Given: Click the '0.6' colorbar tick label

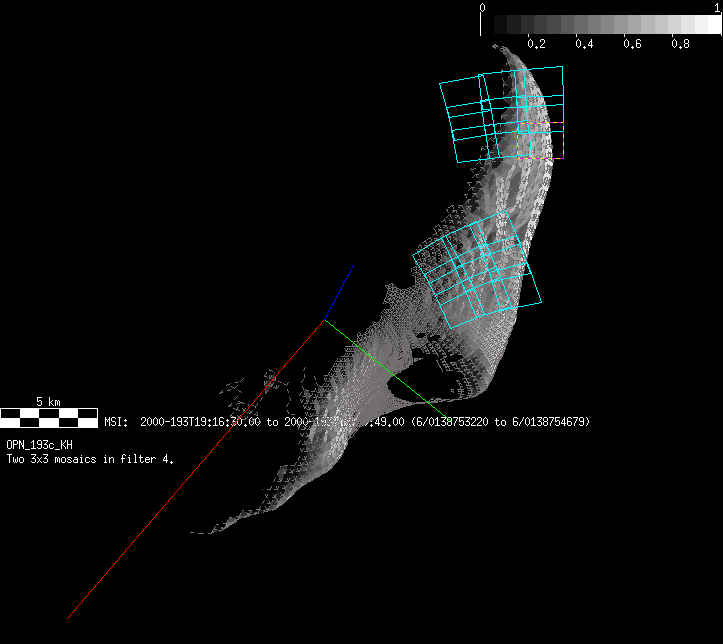Looking at the screenshot, I should point(632,44).
